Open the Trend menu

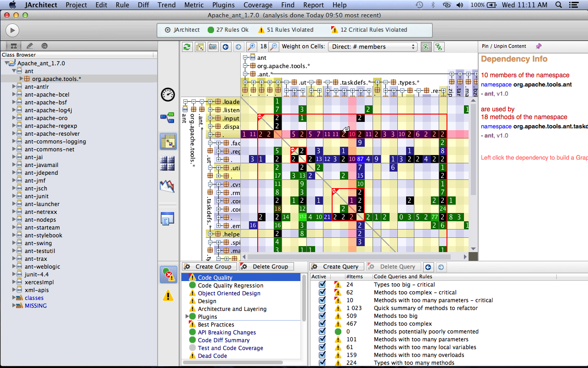click(167, 5)
